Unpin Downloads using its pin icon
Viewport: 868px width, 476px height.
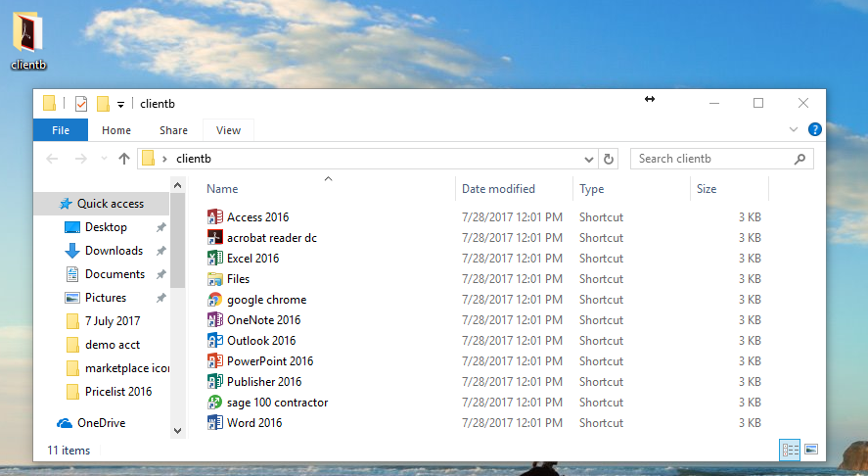coord(161,251)
